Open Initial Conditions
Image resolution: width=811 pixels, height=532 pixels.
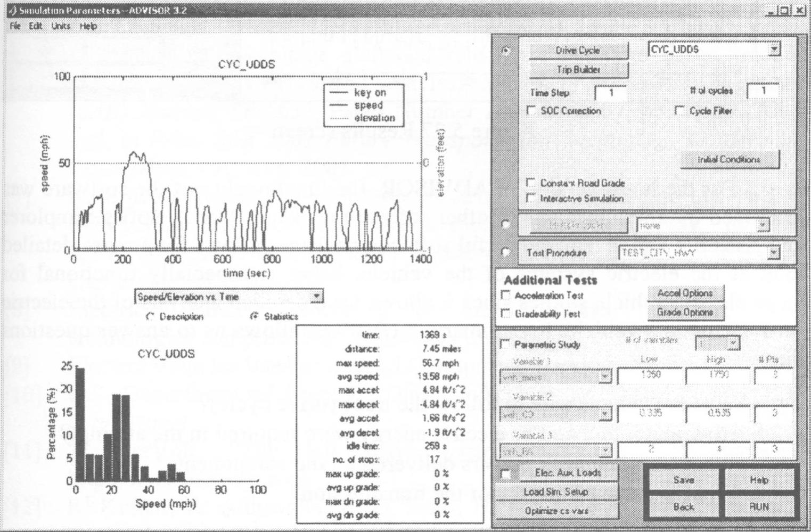(730, 159)
